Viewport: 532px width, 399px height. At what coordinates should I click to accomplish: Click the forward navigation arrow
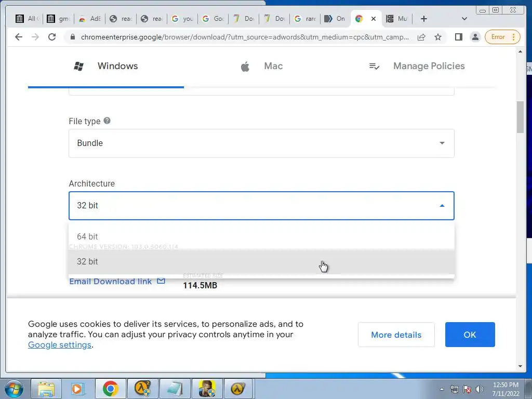(35, 37)
